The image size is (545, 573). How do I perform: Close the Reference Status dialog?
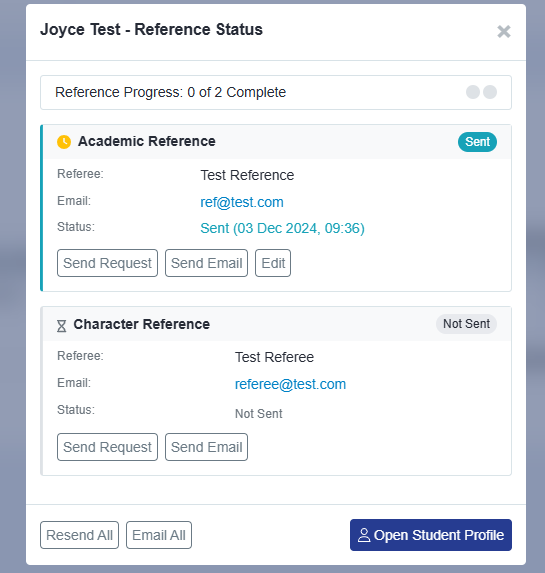pos(504,31)
